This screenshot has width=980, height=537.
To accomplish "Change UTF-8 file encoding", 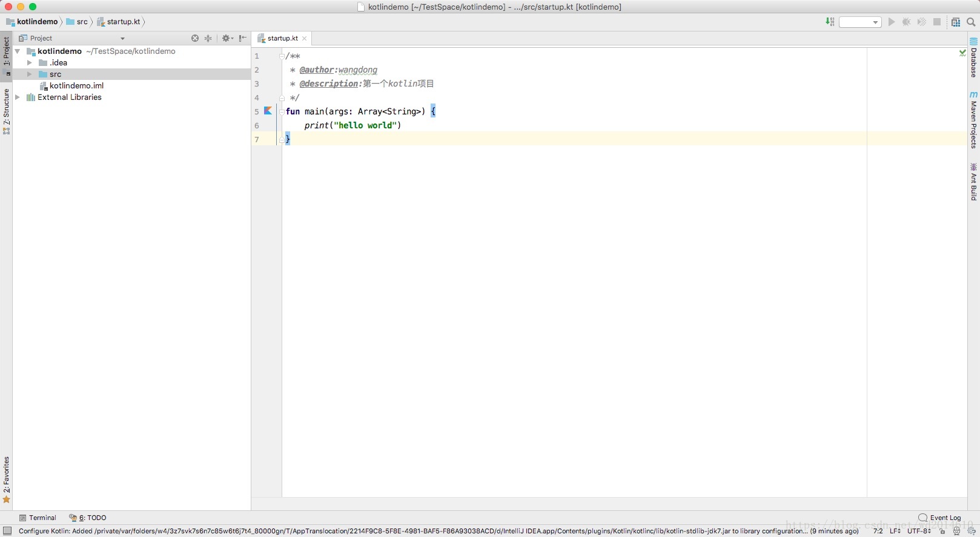I will [919, 532].
